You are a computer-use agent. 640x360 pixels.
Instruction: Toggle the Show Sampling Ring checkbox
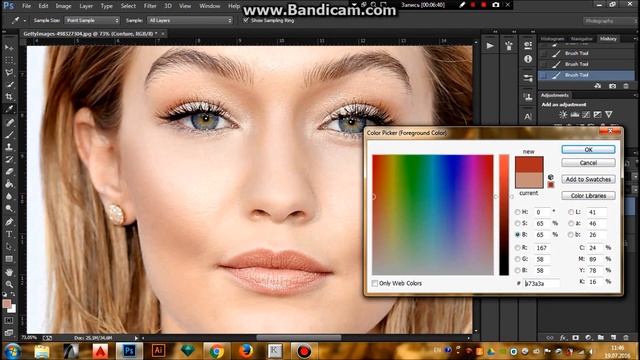pyautogui.click(x=246, y=20)
